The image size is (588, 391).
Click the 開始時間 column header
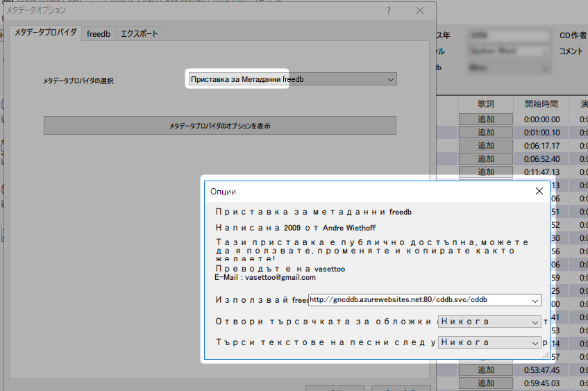(541, 104)
